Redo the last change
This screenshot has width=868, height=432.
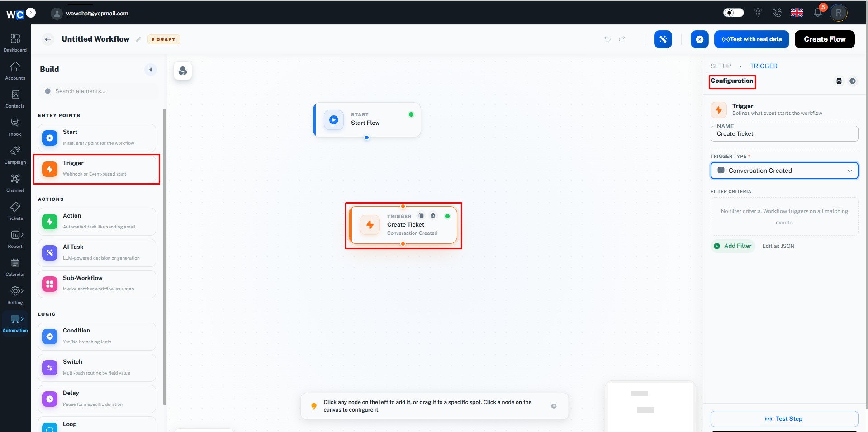pos(622,39)
